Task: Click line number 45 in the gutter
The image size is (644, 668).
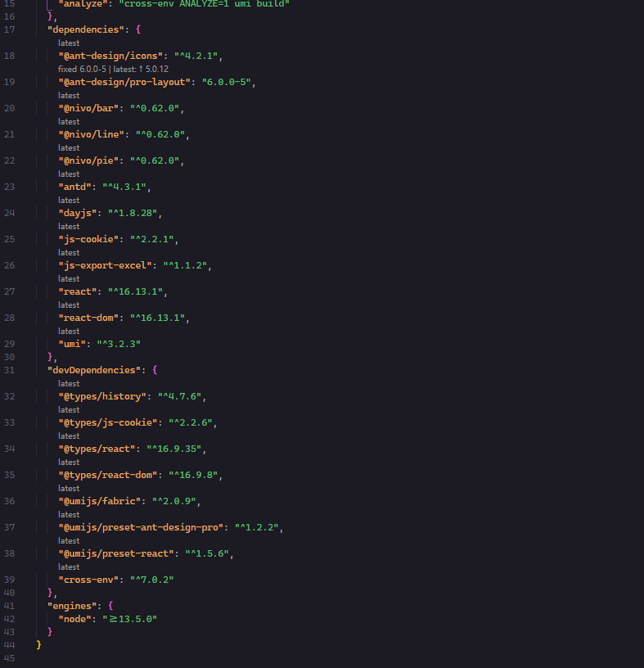Action: click(x=9, y=658)
